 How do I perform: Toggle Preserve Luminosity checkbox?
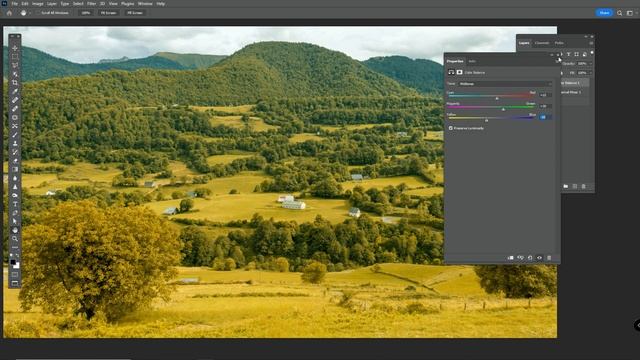(451, 128)
